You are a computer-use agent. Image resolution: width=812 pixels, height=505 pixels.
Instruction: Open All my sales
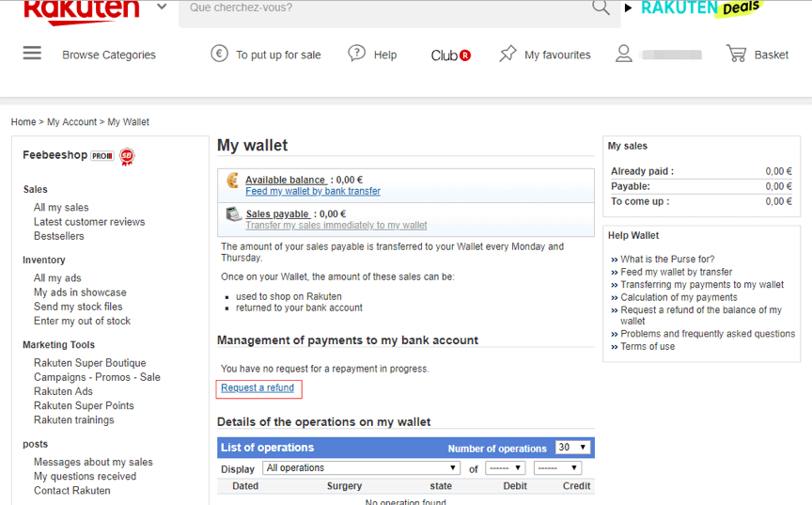click(61, 207)
